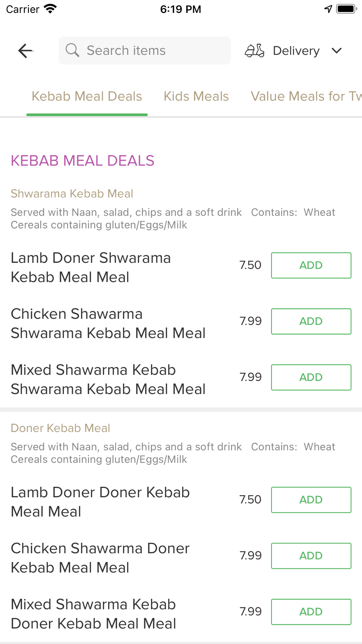Add Mixed Shawarma Kebab Doner Meal
This screenshot has width=362, height=644.
(311, 612)
